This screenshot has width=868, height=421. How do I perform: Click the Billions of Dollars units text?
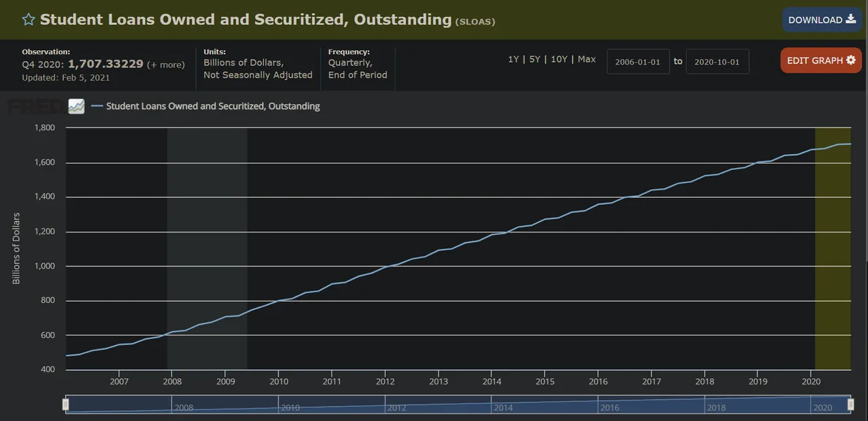pyautogui.click(x=243, y=62)
